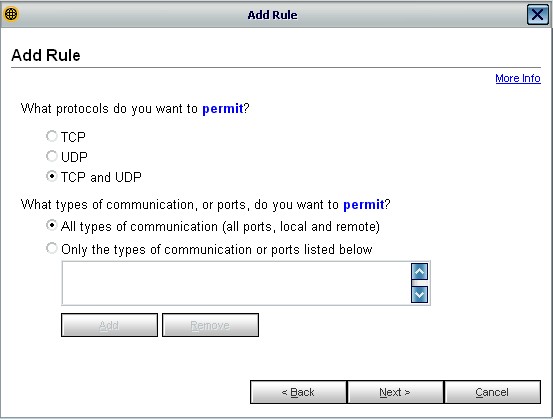This screenshot has height=420, width=553.
Task: Click inside the empty ports list box
Action: tap(236, 283)
